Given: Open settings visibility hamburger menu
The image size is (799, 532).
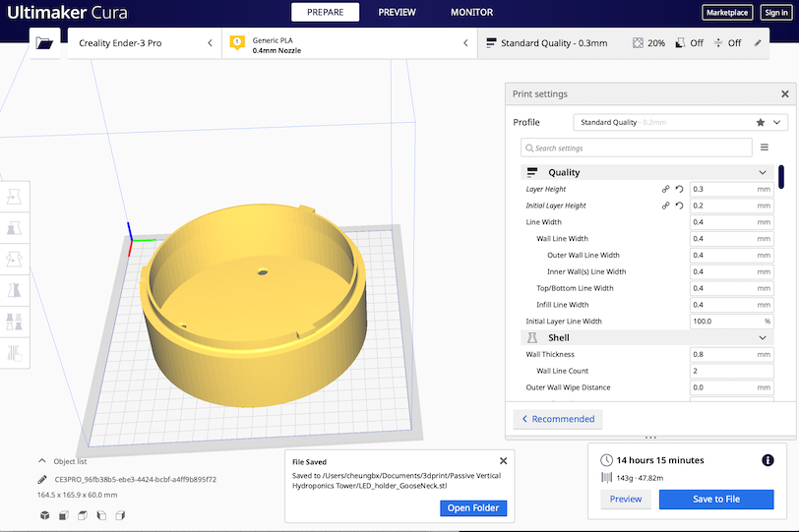Looking at the screenshot, I should (x=765, y=148).
